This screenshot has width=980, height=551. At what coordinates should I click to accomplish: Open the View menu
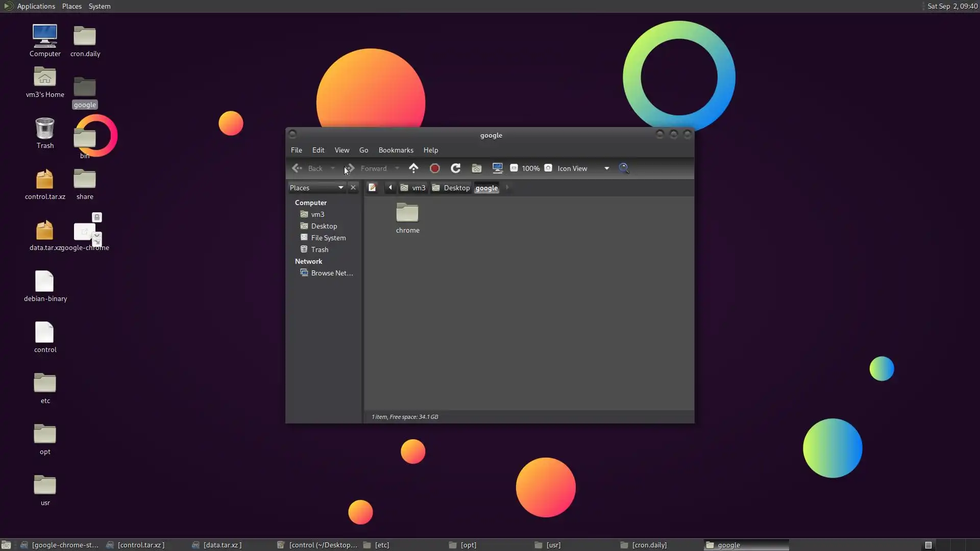click(x=341, y=150)
